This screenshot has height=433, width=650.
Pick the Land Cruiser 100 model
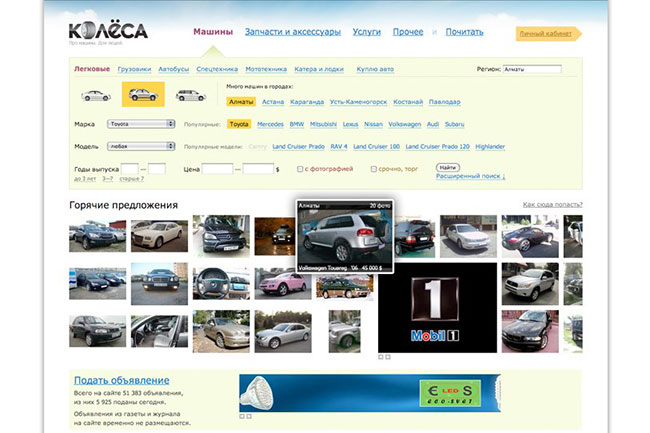(376, 147)
